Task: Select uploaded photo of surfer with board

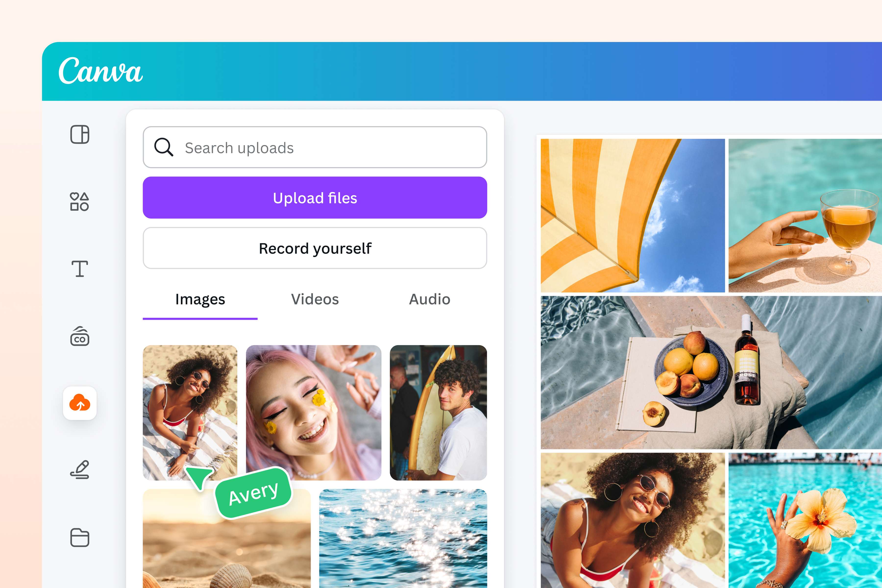Action: 438,413
